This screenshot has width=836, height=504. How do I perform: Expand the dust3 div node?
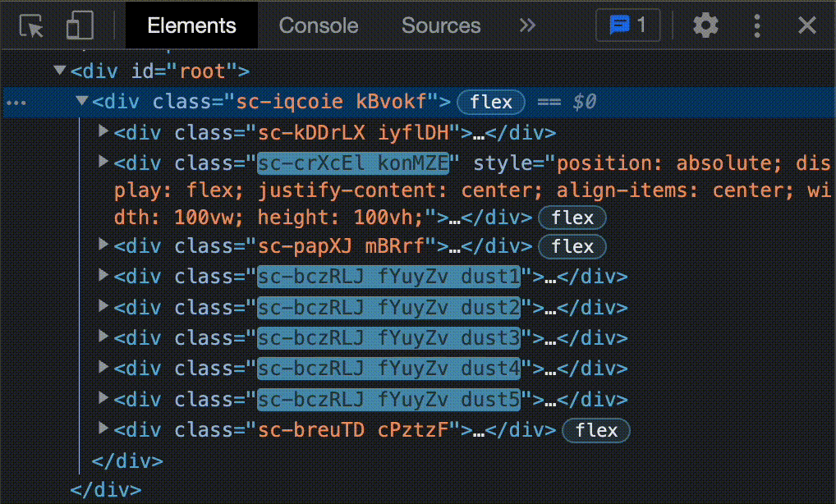(104, 336)
